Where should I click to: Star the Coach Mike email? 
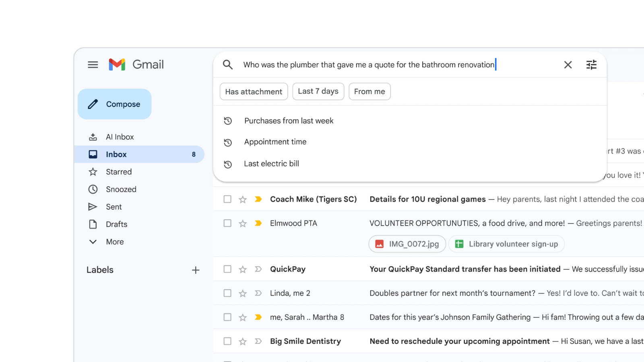(x=242, y=199)
